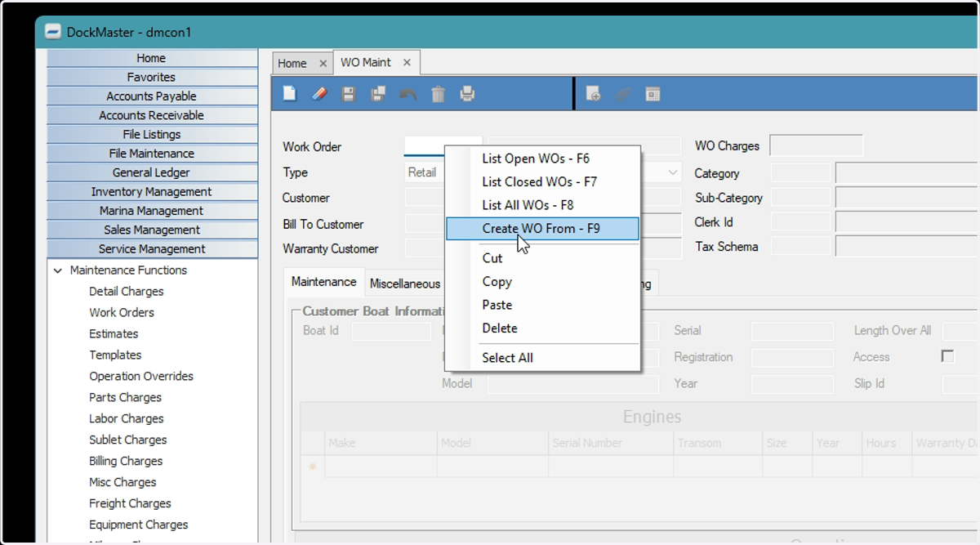Open the Home navigation section

(x=151, y=58)
